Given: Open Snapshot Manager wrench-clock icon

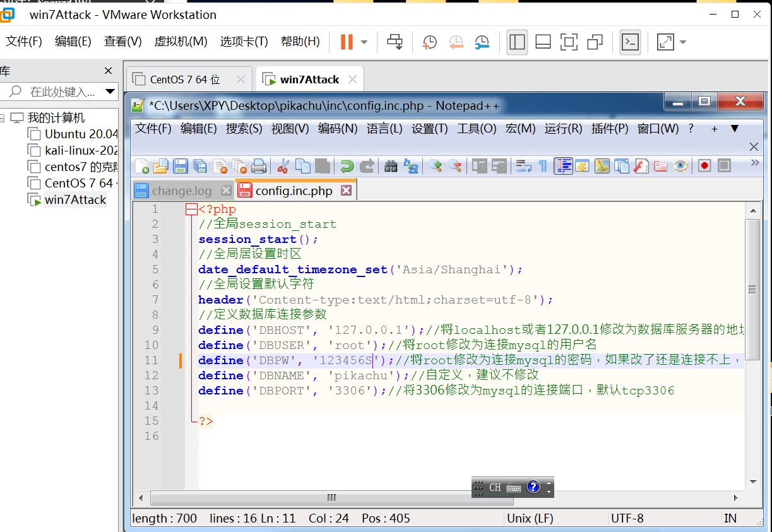Looking at the screenshot, I should [x=482, y=42].
